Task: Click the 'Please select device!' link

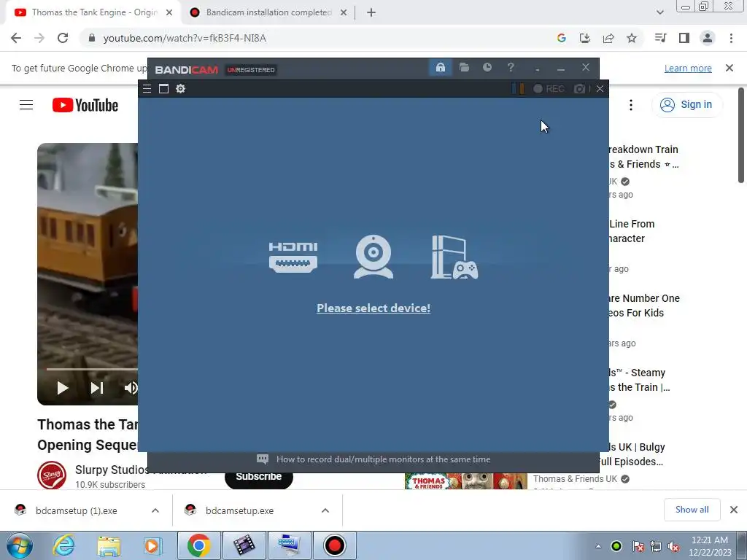Action: (x=373, y=308)
